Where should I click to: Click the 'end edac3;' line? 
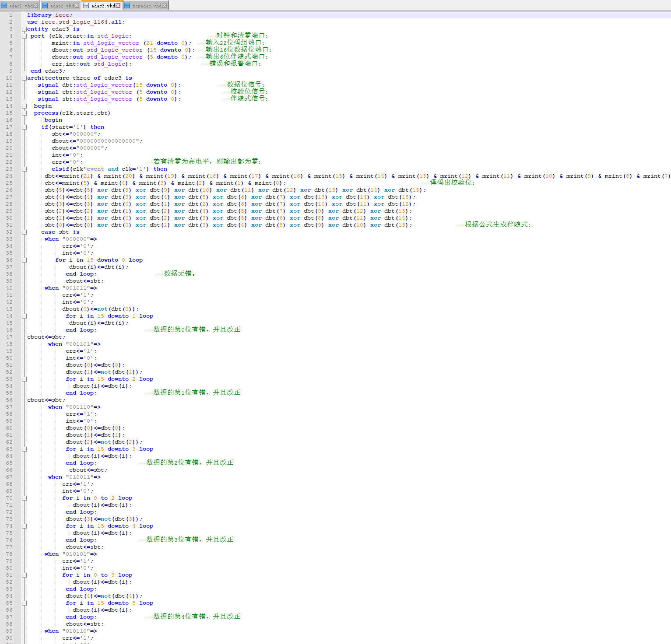[48, 71]
